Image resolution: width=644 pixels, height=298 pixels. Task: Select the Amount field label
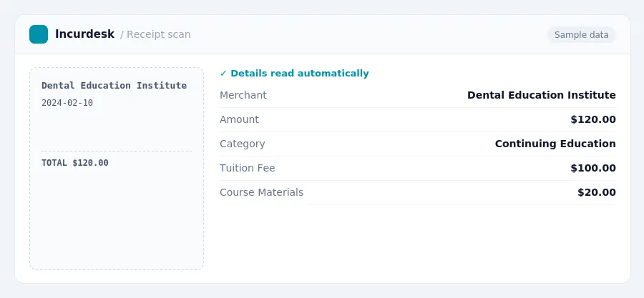click(239, 119)
